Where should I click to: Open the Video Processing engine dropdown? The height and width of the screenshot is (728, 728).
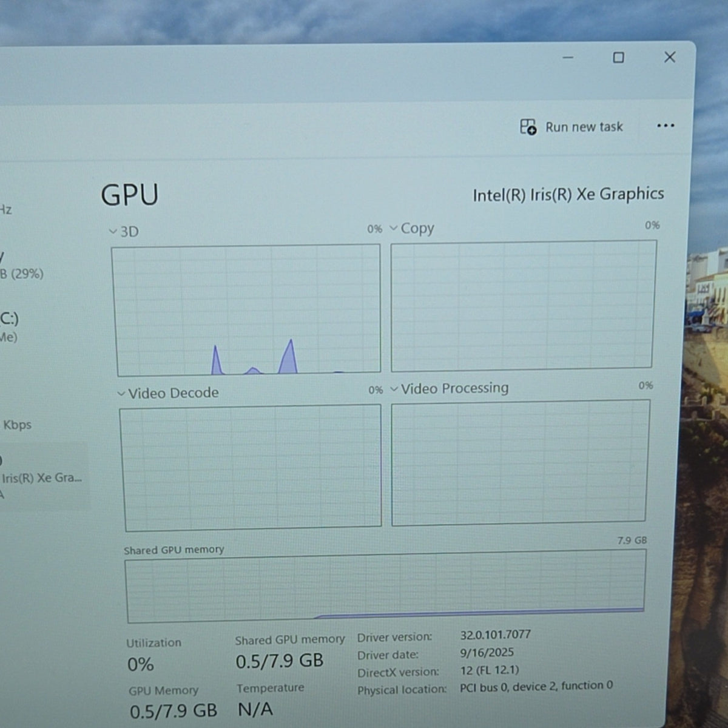point(450,388)
